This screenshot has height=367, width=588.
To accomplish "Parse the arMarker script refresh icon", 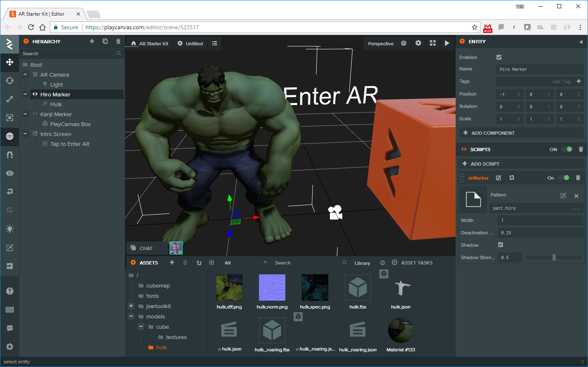I will pos(512,178).
